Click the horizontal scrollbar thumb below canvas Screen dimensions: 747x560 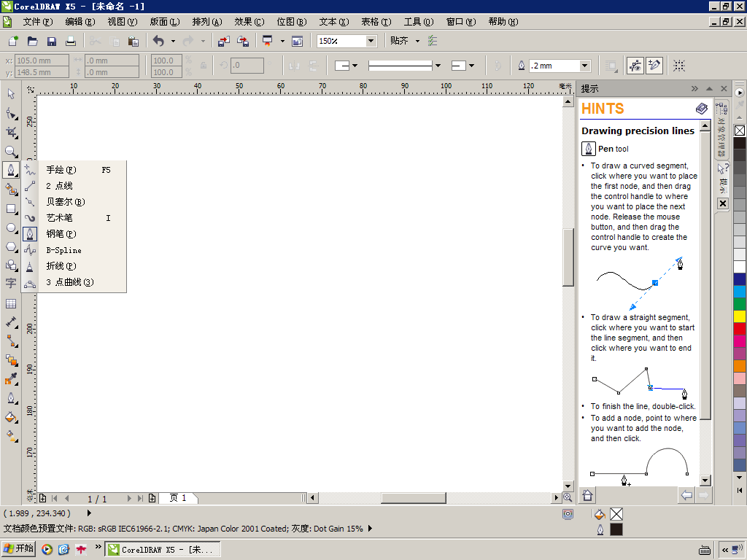pyautogui.click(x=414, y=498)
